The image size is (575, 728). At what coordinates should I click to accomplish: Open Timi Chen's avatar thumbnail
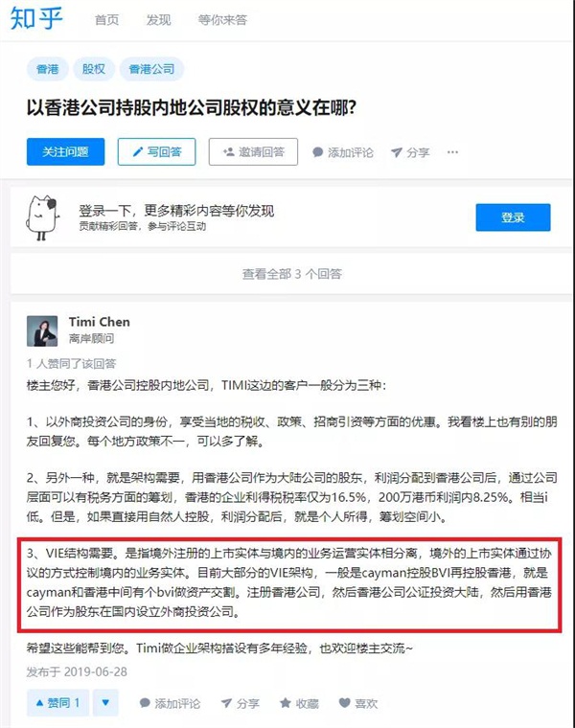point(42,331)
